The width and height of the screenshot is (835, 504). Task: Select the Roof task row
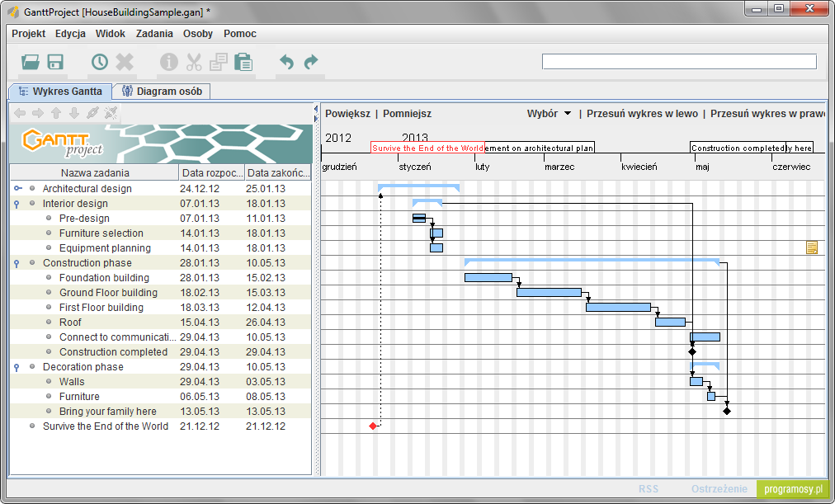pos(160,322)
